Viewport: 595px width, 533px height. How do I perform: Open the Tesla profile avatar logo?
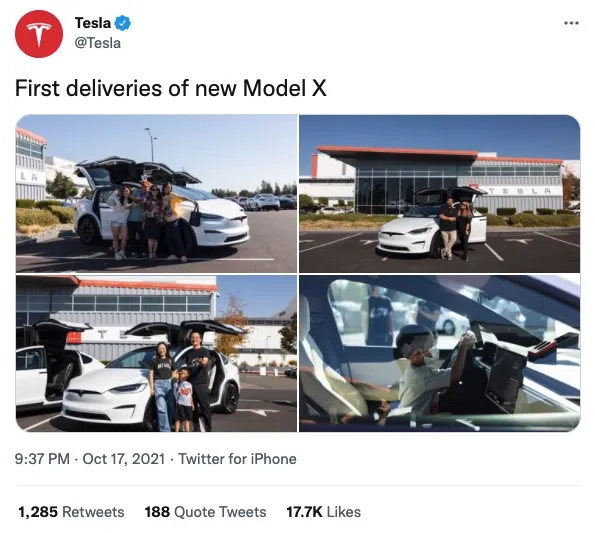pos(39,34)
